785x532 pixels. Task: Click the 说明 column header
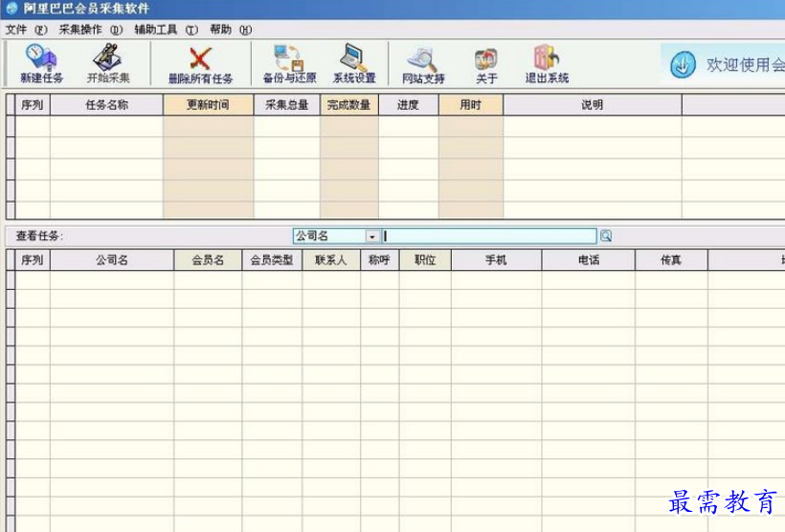coord(593,105)
